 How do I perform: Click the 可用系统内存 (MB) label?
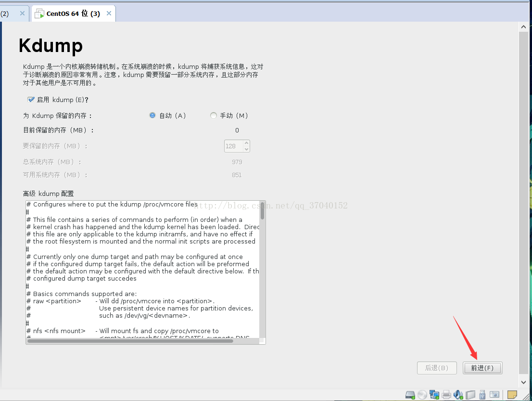[55, 175]
